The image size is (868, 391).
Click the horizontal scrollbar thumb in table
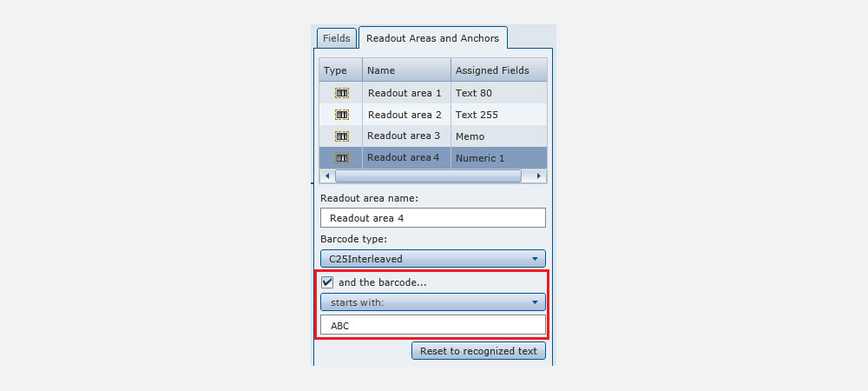click(x=429, y=176)
